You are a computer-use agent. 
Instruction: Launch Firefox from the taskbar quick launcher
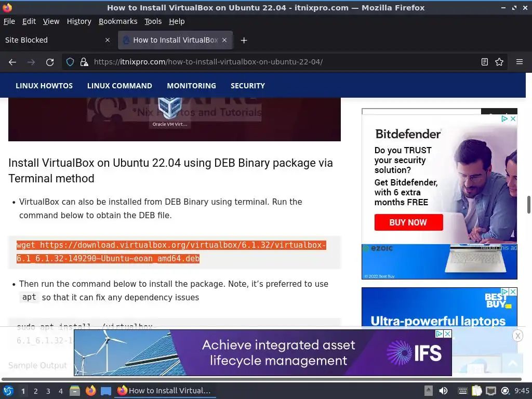click(x=90, y=391)
